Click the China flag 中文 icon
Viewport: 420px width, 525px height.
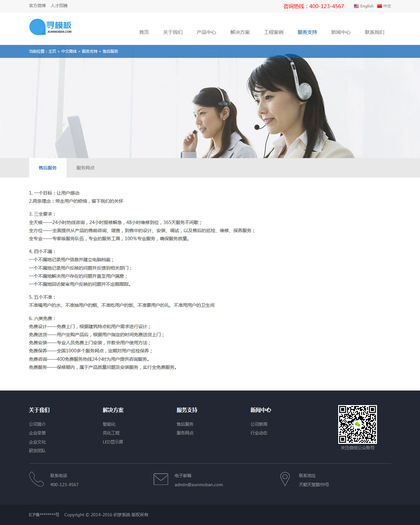[379, 6]
